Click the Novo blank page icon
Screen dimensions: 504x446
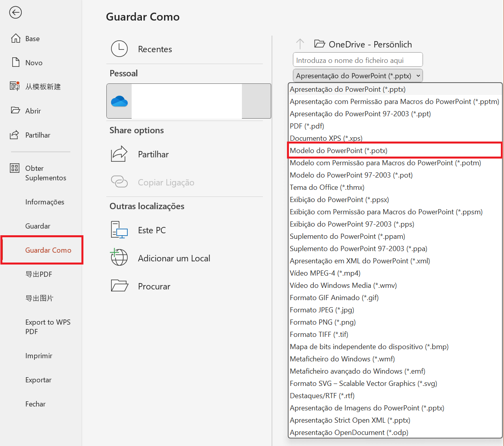point(15,62)
